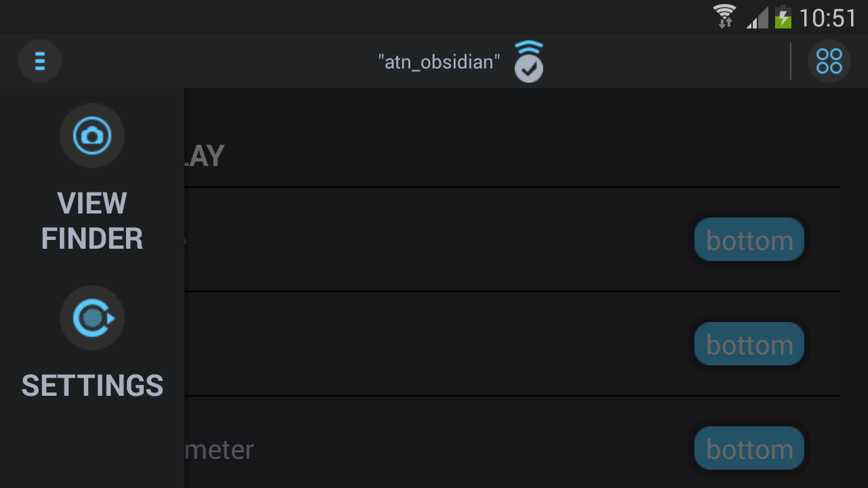
Task: Open the navigation drawer hamburger icon
Action: [x=39, y=60]
